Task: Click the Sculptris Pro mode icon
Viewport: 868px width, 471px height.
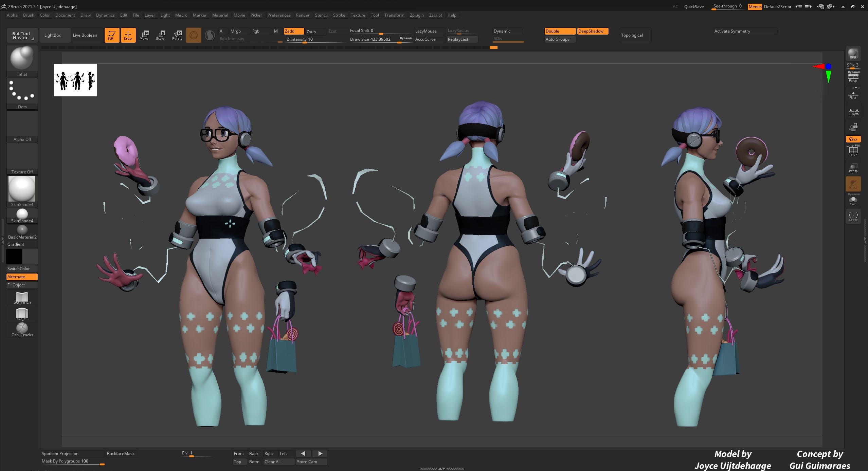Action: click(x=210, y=35)
